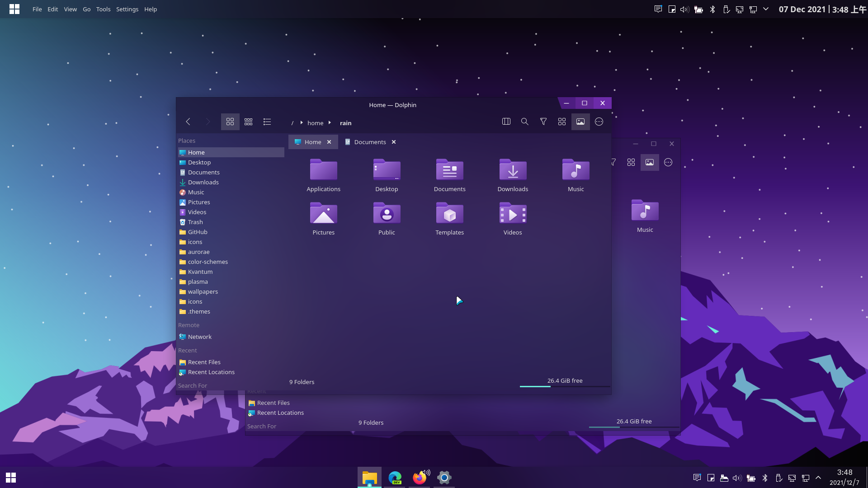Open Edge Dev browser from the taskbar
This screenshot has height=488, width=868.
[x=395, y=477]
